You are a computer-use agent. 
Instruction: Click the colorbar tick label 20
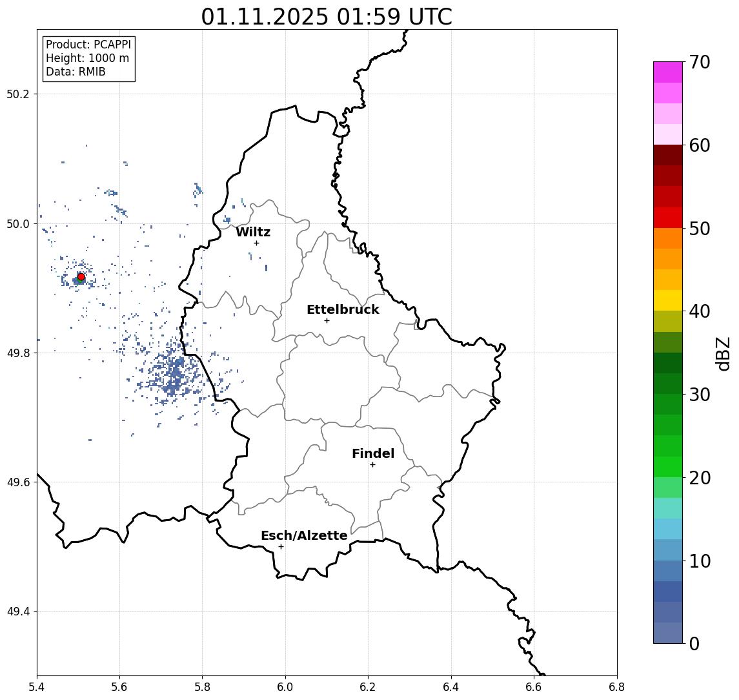(700, 477)
